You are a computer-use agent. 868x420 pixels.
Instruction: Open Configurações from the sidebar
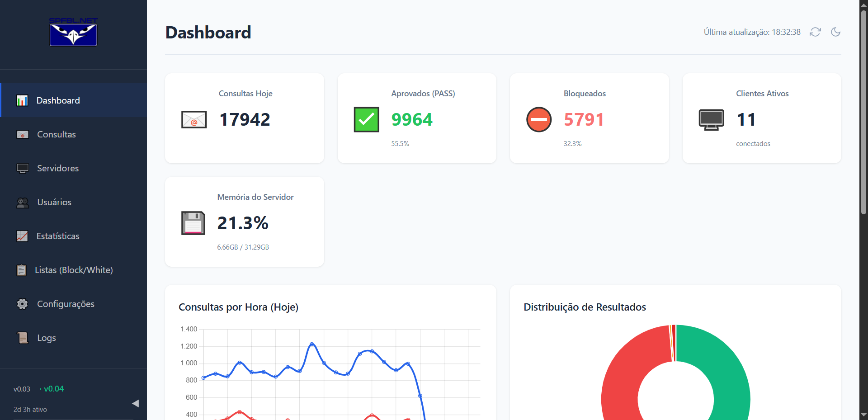tap(74, 304)
